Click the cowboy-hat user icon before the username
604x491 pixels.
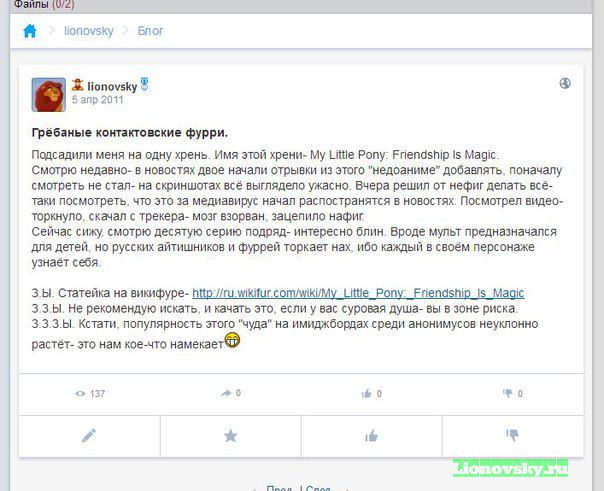(77, 85)
